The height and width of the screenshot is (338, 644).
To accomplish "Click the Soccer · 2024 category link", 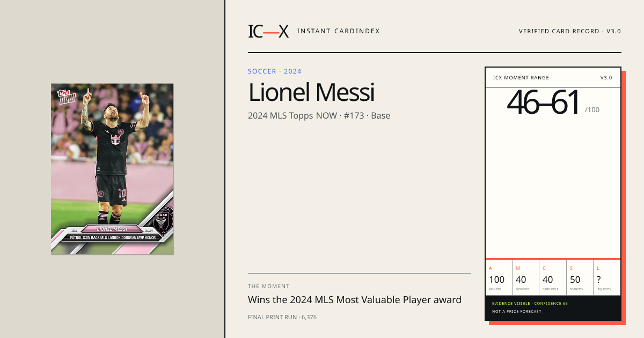I will point(275,71).
